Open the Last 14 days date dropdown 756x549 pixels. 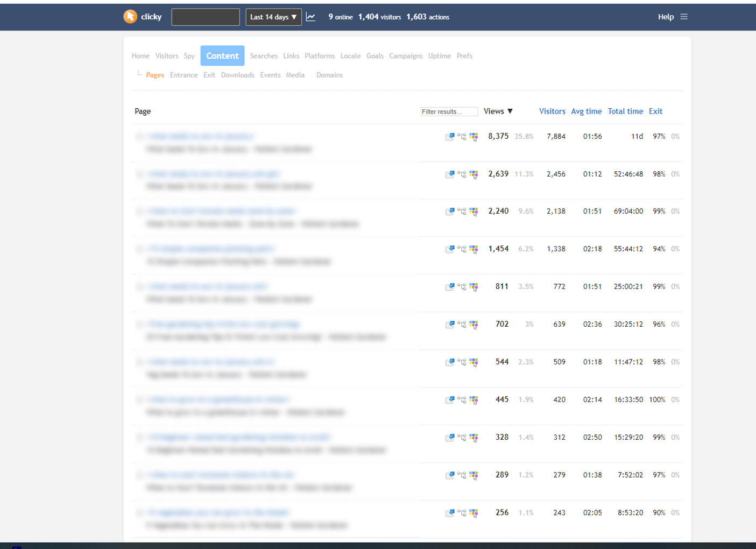(273, 17)
